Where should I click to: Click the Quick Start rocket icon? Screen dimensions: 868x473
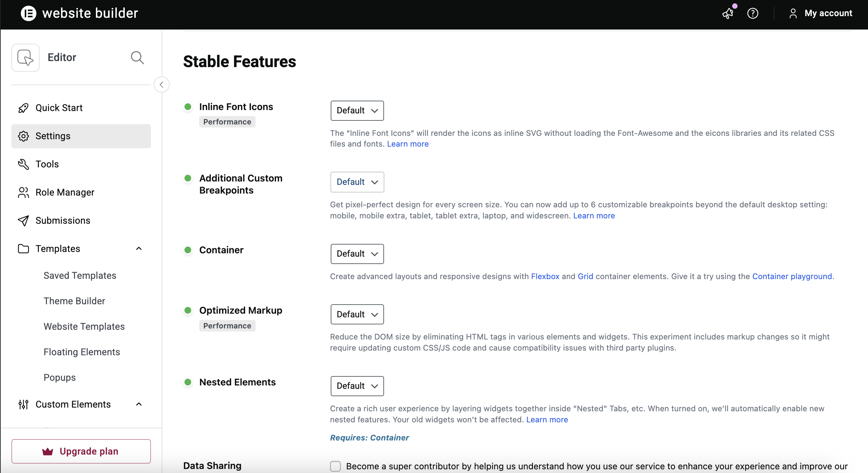23,108
